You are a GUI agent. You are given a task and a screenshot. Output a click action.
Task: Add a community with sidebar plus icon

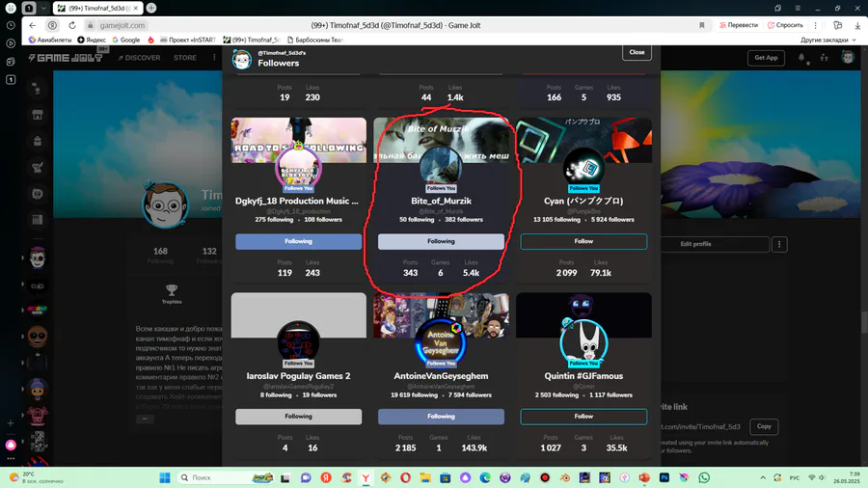[x=11, y=423]
